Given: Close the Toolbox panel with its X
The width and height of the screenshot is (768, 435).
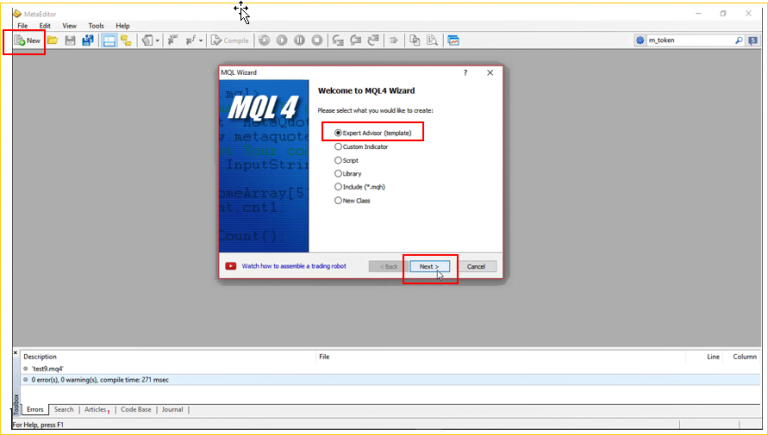Looking at the screenshot, I should [x=16, y=353].
